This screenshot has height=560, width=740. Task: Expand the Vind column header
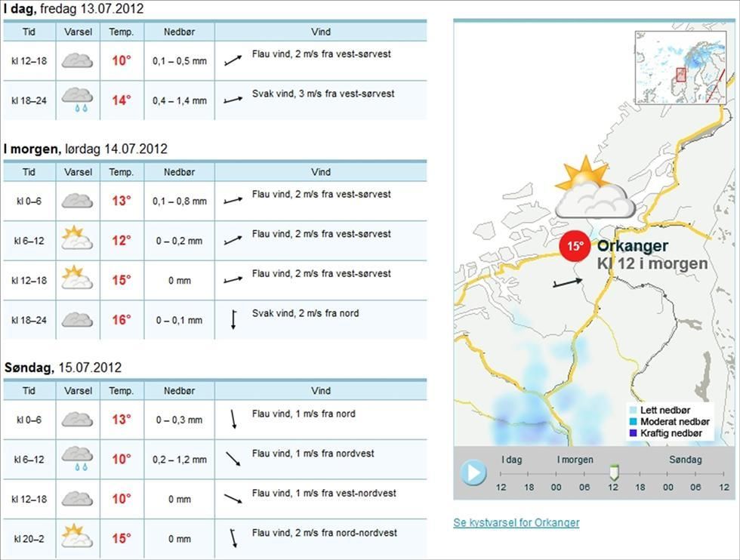321,32
